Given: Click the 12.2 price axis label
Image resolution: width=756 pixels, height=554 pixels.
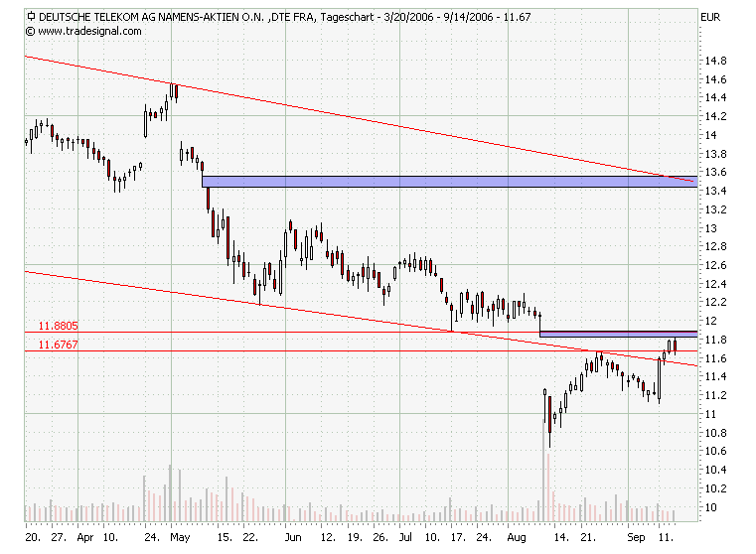Looking at the screenshot, I should pos(715,302).
